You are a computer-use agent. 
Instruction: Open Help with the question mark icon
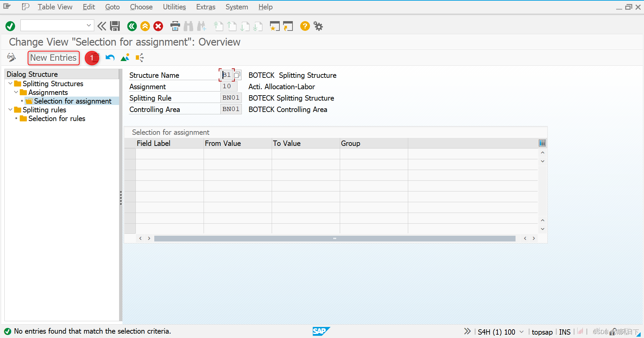point(305,26)
